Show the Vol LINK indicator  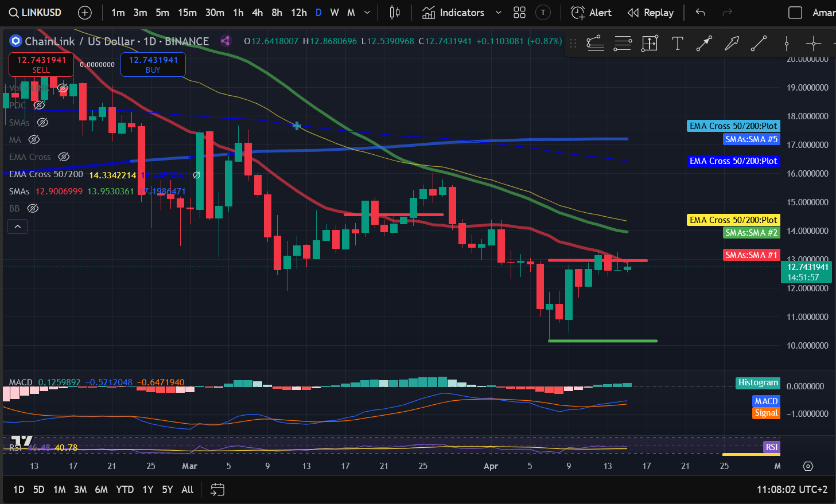(63, 88)
